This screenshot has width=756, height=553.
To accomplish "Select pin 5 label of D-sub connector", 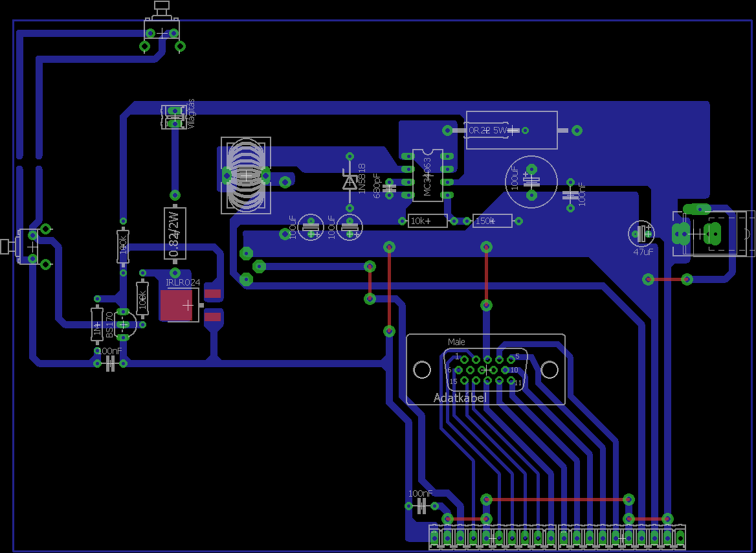I will 517,356.
